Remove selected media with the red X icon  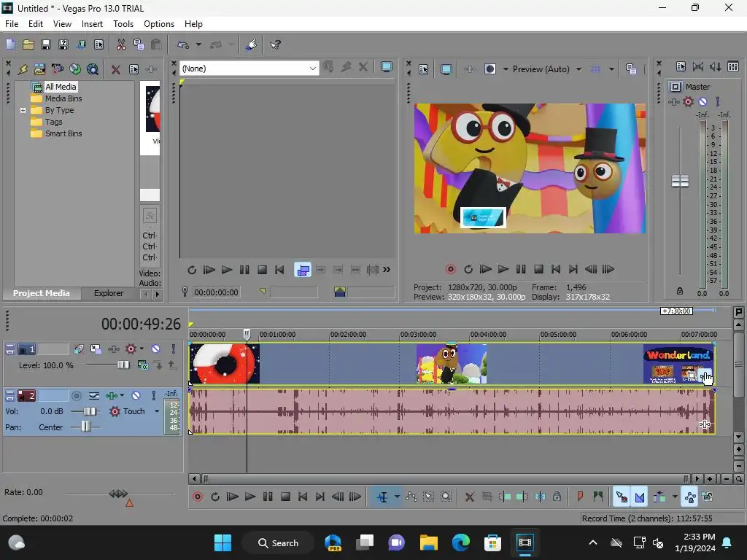coord(115,69)
